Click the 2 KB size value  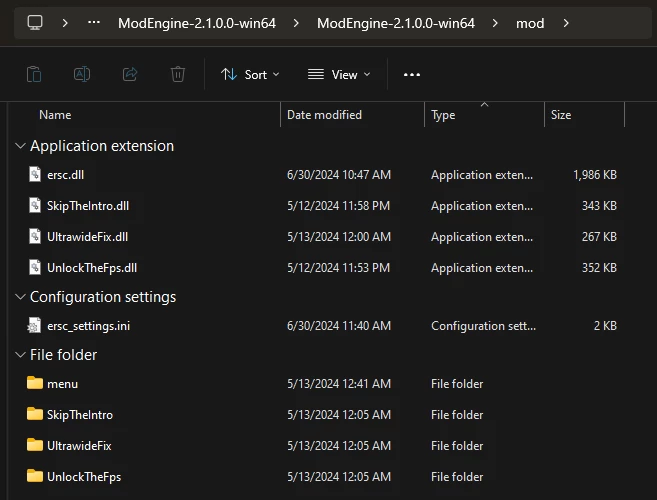click(x=605, y=326)
